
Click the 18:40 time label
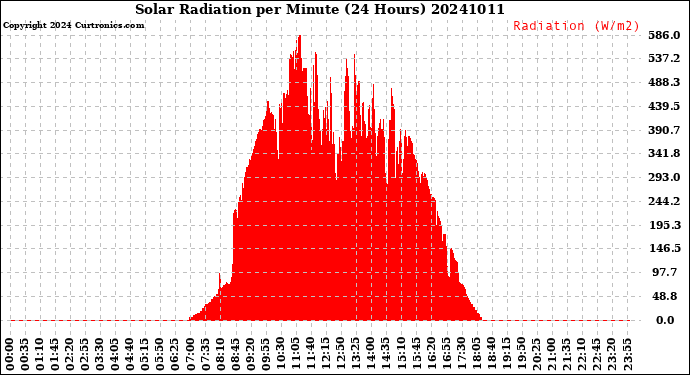(492, 354)
